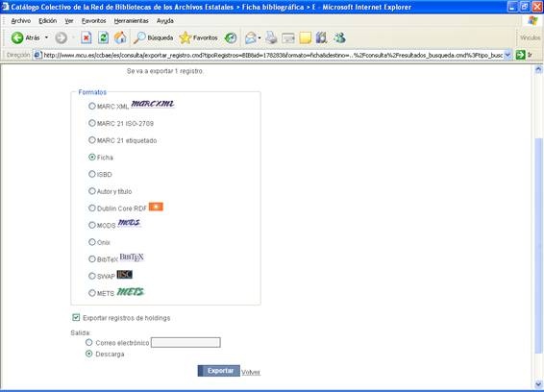Image resolution: width=544 pixels, height=392 pixels.
Task: Select the MARC XML format radio button
Action: pos(92,106)
